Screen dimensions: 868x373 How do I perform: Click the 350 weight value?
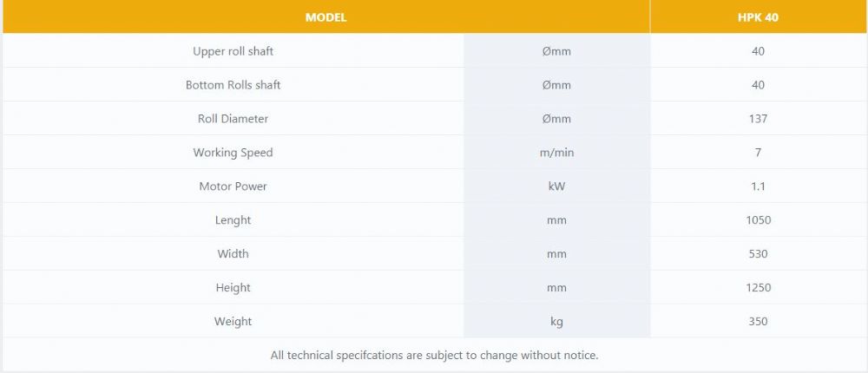(x=758, y=321)
